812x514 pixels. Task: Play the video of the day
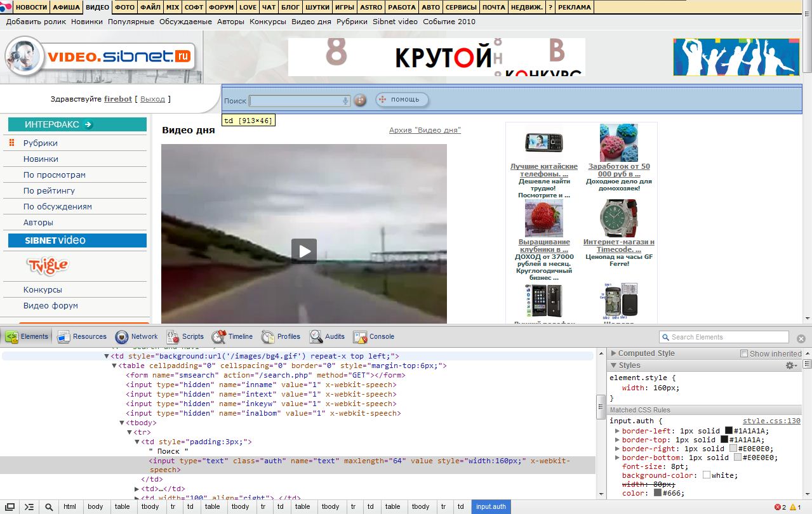pos(304,251)
